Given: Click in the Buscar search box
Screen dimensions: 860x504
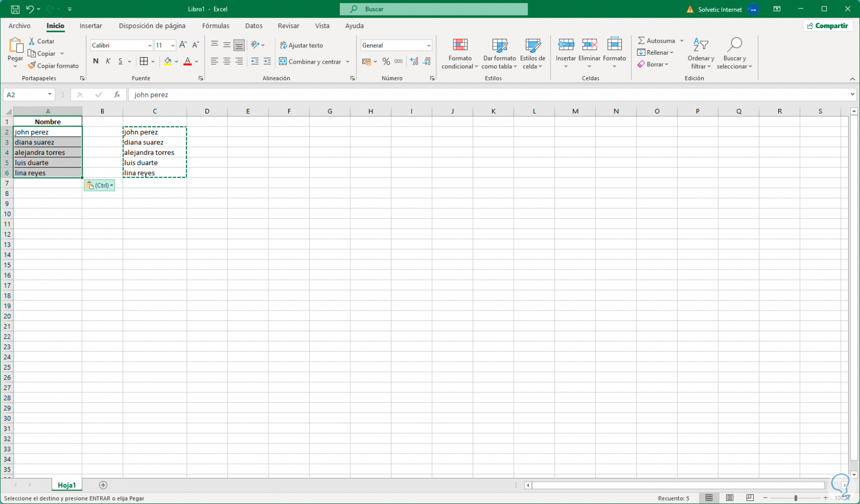Looking at the screenshot, I should (x=434, y=9).
